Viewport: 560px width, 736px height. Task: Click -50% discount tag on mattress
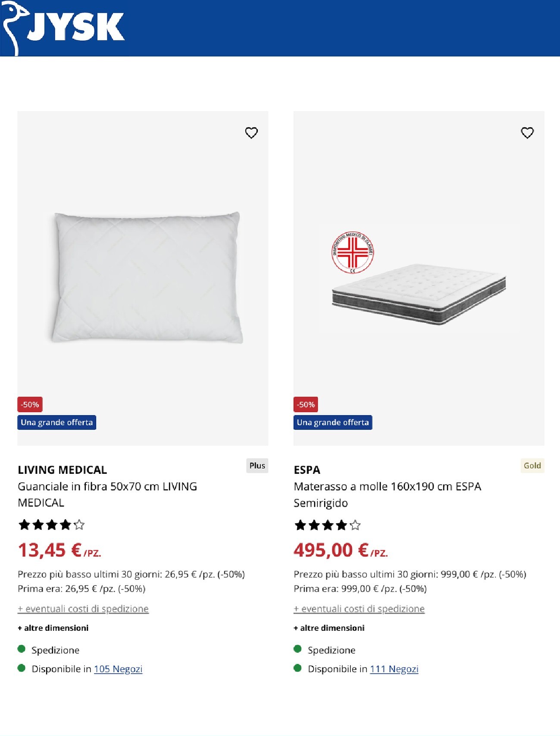[306, 404]
